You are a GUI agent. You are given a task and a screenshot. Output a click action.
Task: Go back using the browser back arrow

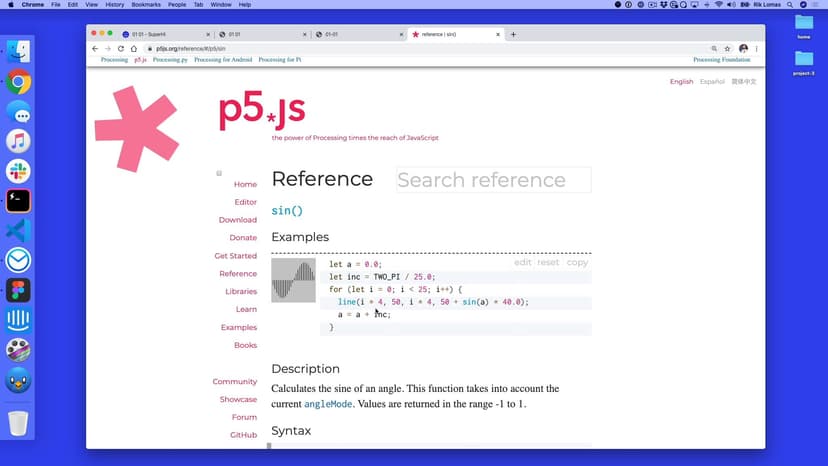pyautogui.click(x=95, y=48)
